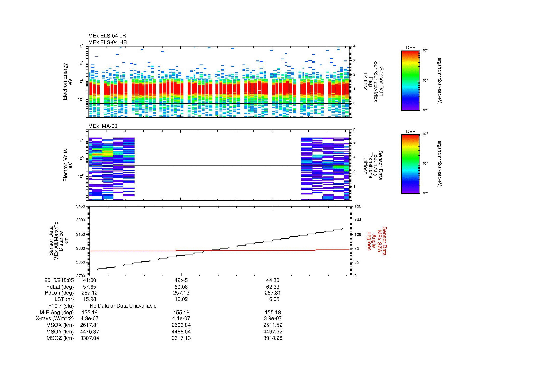
Task: Click the '42:45' time tick label
Action: pyautogui.click(x=181, y=280)
